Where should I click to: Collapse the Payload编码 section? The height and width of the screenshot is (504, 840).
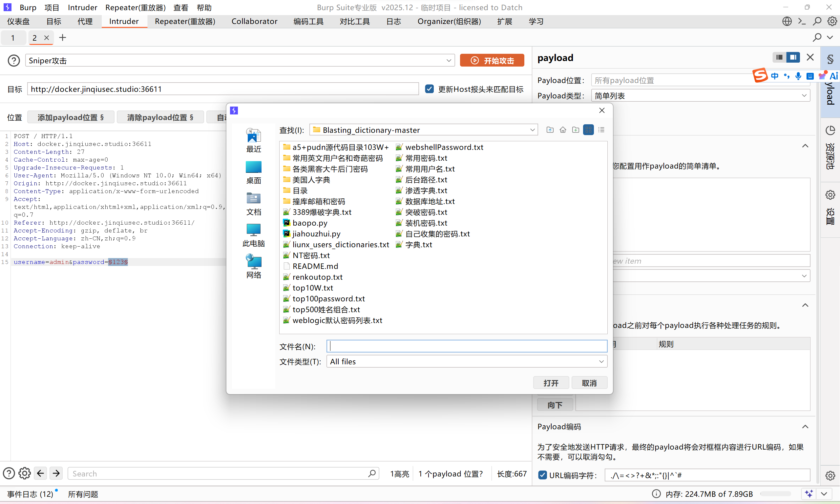coord(805,427)
